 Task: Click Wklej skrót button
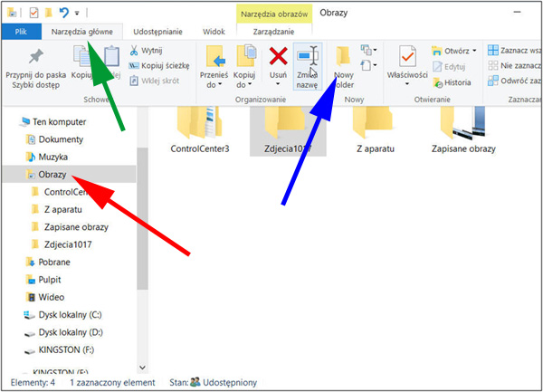[154, 81]
